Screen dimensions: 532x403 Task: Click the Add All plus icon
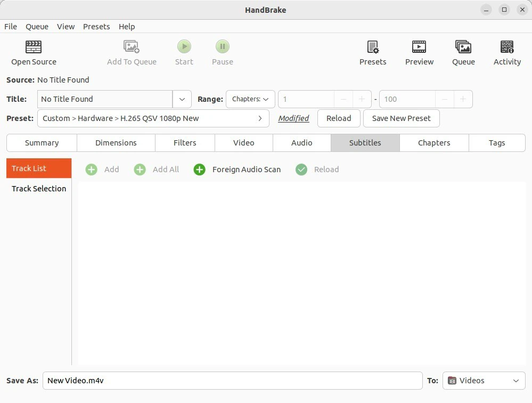point(140,170)
